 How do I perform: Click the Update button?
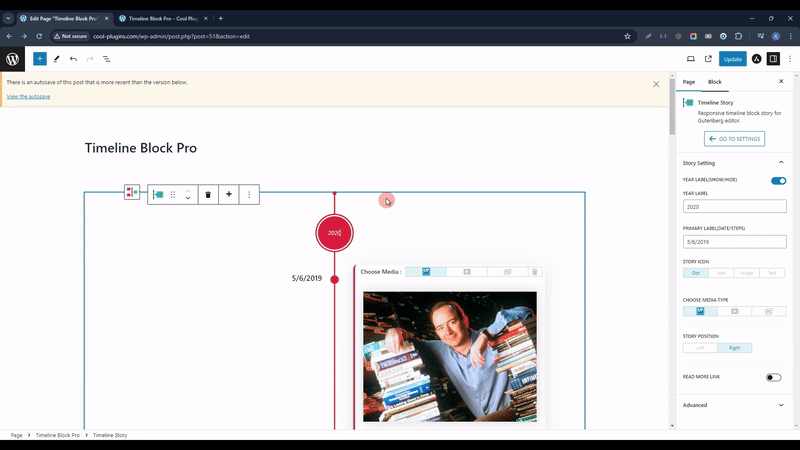pos(733,59)
